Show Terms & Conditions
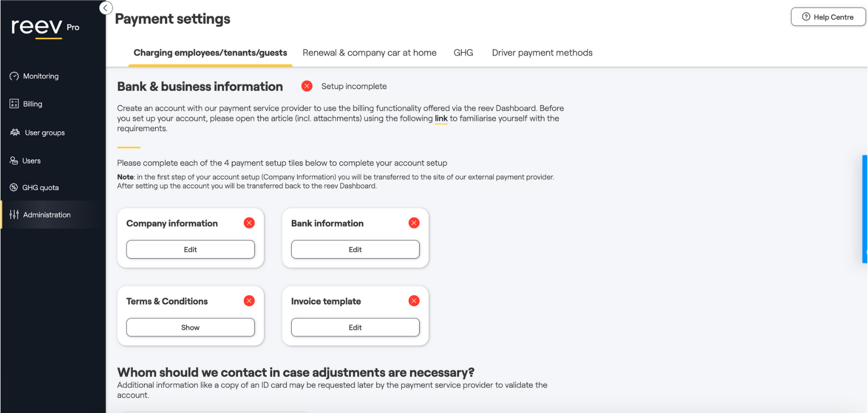This screenshot has height=413, width=868. [190, 327]
